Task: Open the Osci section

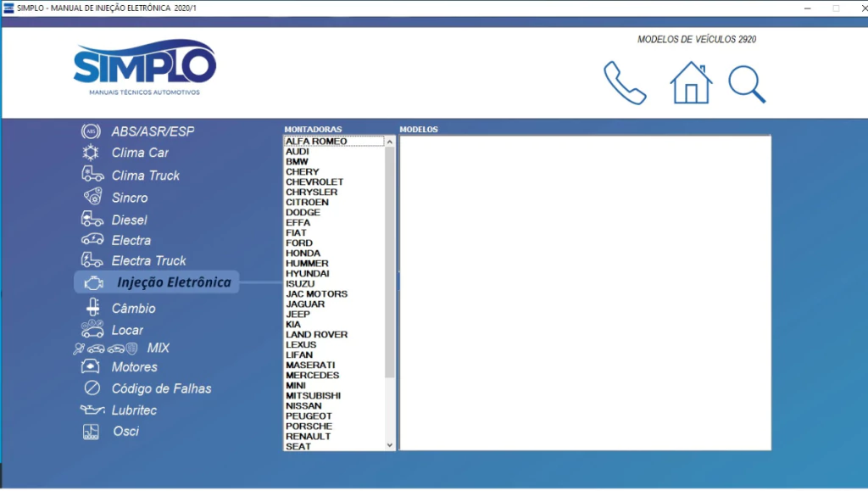Action: pos(126,432)
